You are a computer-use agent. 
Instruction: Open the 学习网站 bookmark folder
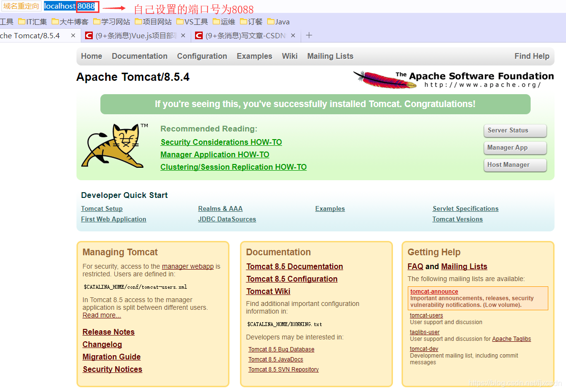pos(111,22)
